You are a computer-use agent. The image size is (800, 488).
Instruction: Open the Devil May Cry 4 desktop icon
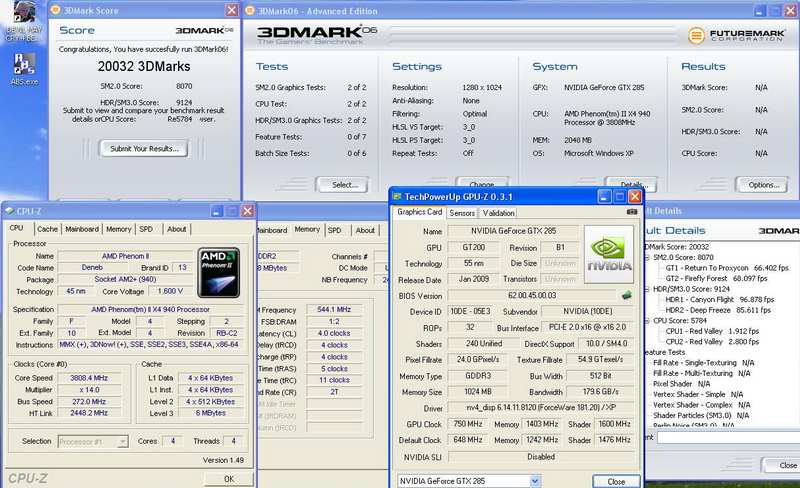[23, 21]
